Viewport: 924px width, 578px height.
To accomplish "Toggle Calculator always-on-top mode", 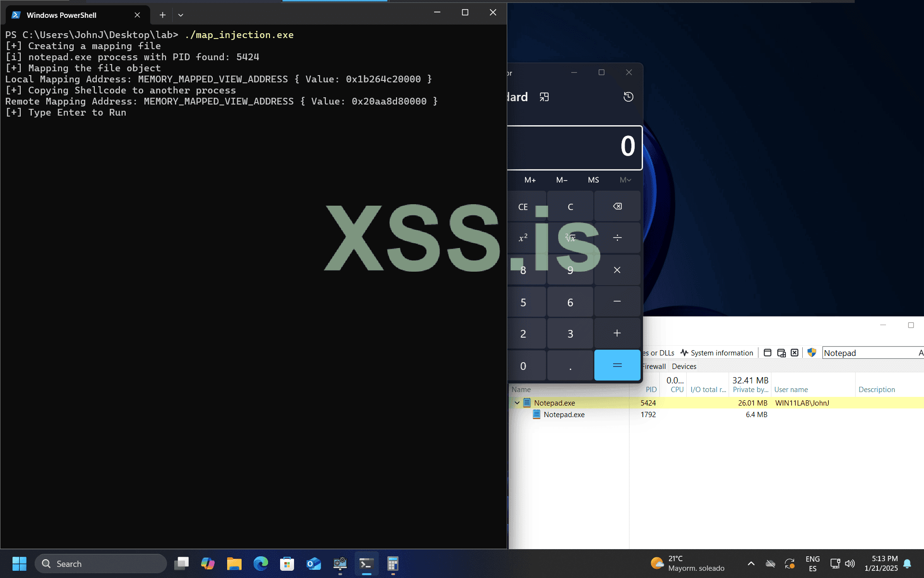I will click(544, 97).
